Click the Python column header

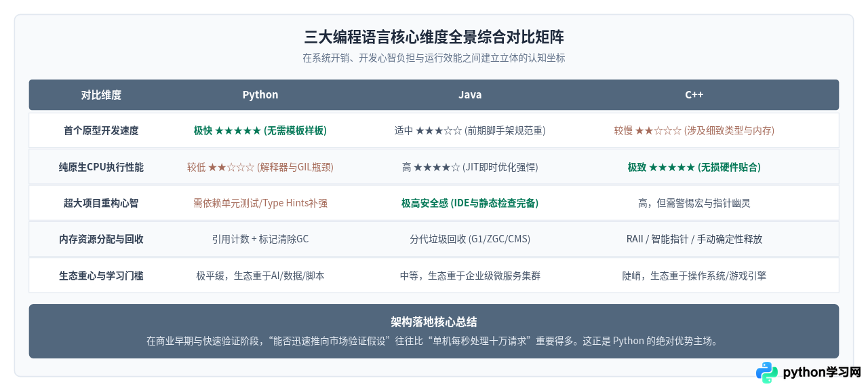click(x=260, y=95)
